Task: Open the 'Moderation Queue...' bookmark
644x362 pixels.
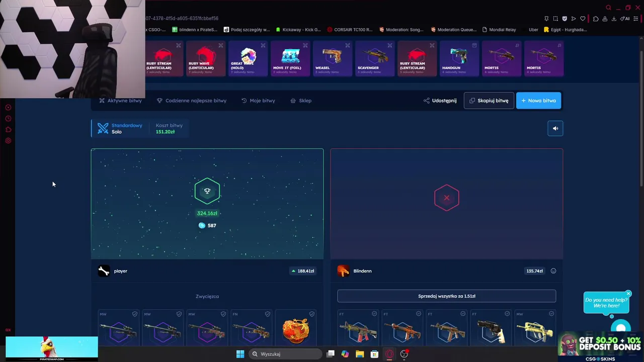Action: pos(453,30)
